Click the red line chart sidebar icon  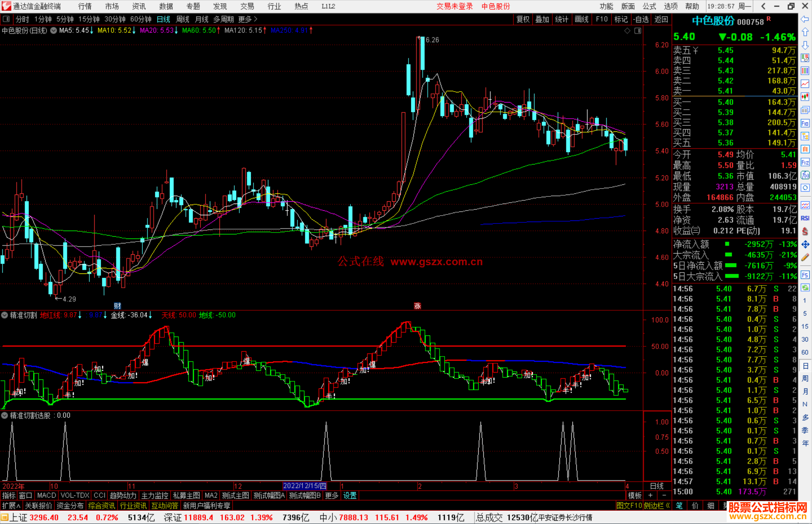pos(805,84)
